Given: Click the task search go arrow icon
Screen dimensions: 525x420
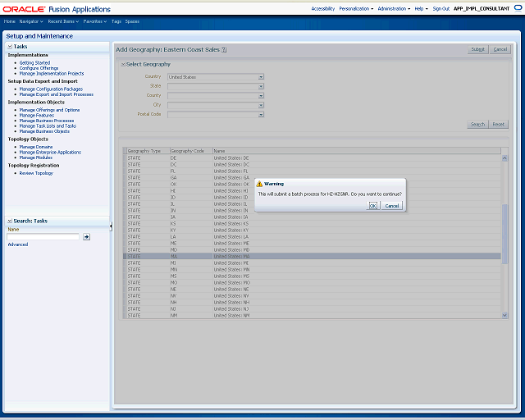Looking at the screenshot, I should coord(86,237).
